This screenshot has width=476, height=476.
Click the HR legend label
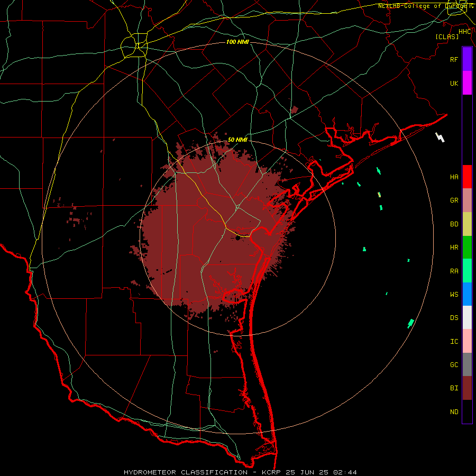tap(454, 248)
